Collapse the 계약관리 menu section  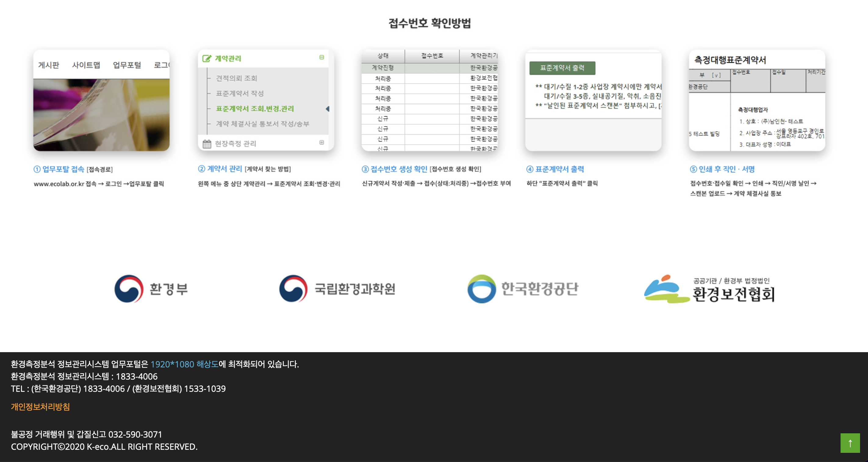point(321,57)
